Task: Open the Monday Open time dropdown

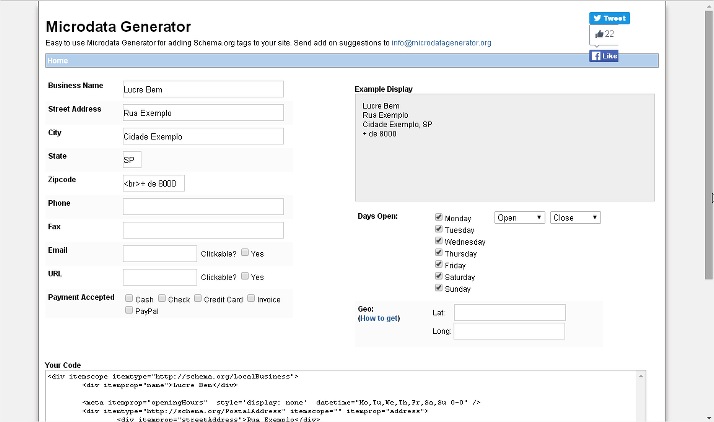Action: [520, 218]
